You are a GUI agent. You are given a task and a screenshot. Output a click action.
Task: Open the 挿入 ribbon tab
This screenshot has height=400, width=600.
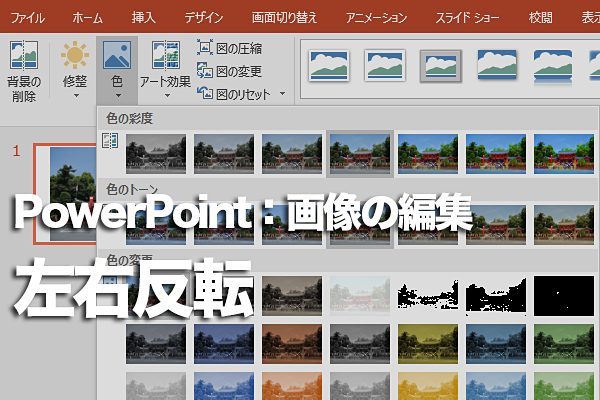(x=143, y=18)
